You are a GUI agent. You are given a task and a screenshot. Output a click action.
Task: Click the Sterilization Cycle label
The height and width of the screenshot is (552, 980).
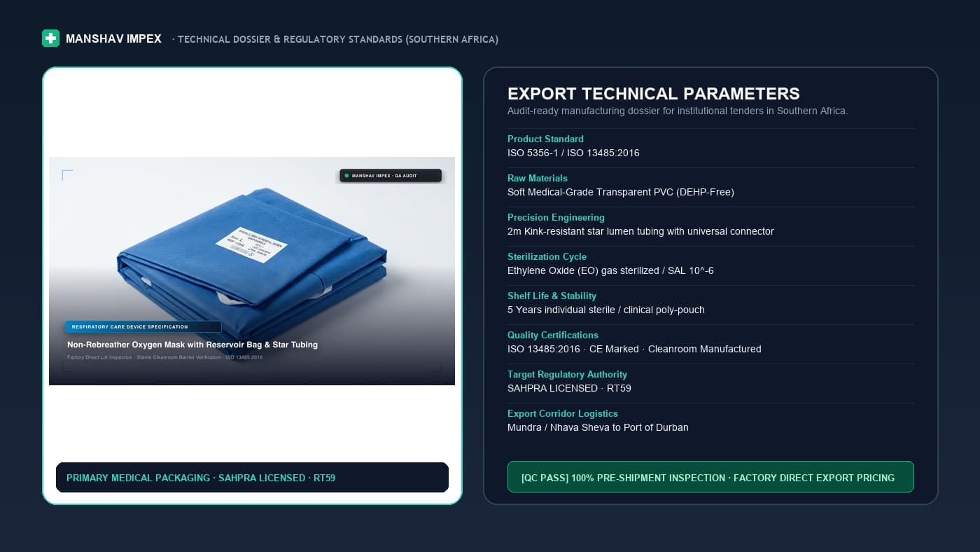[547, 256]
